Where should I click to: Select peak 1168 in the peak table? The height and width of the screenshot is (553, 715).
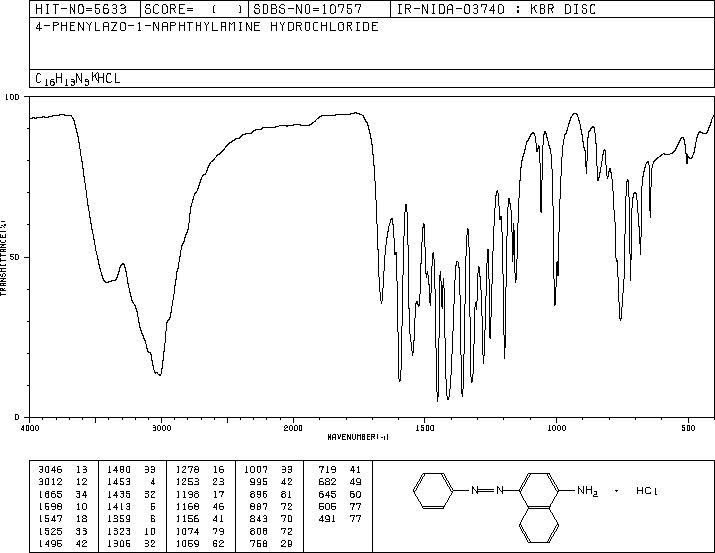(200, 506)
